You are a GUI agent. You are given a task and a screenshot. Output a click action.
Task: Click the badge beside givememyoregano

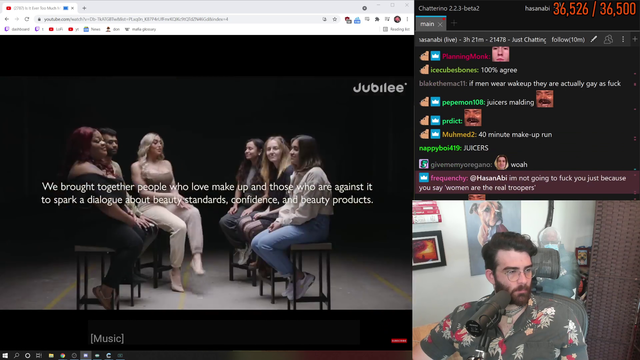pos(424,164)
